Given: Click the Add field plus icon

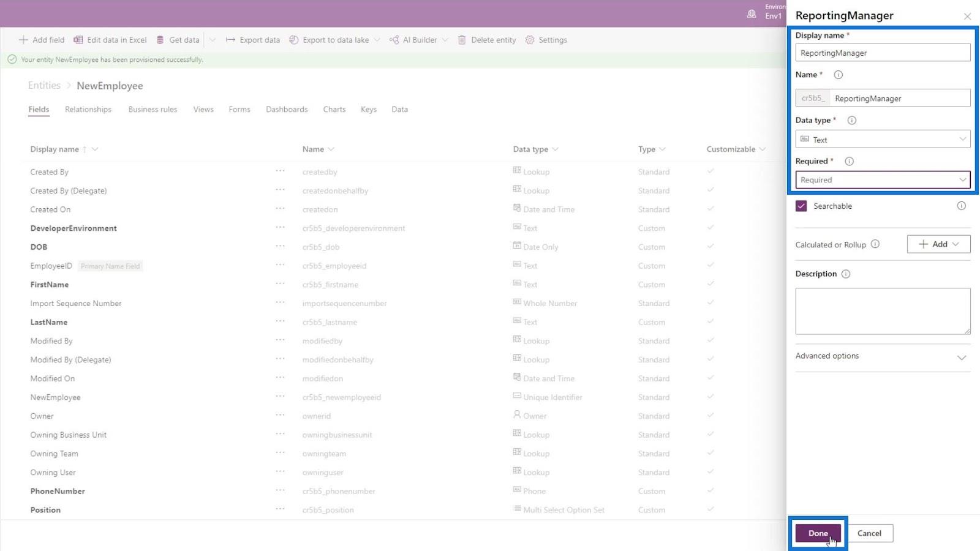Looking at the screenshot, I should (23, 40).
